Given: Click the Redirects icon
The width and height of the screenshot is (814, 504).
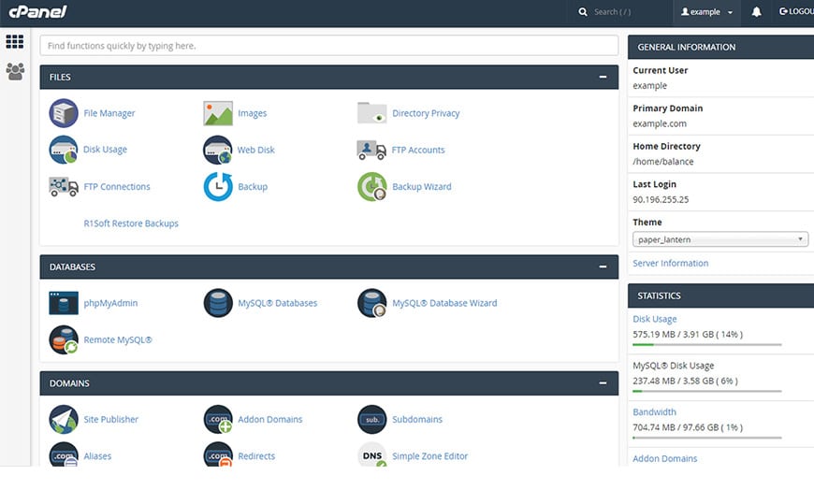Looking at the screenshot, I should point(218,454).
